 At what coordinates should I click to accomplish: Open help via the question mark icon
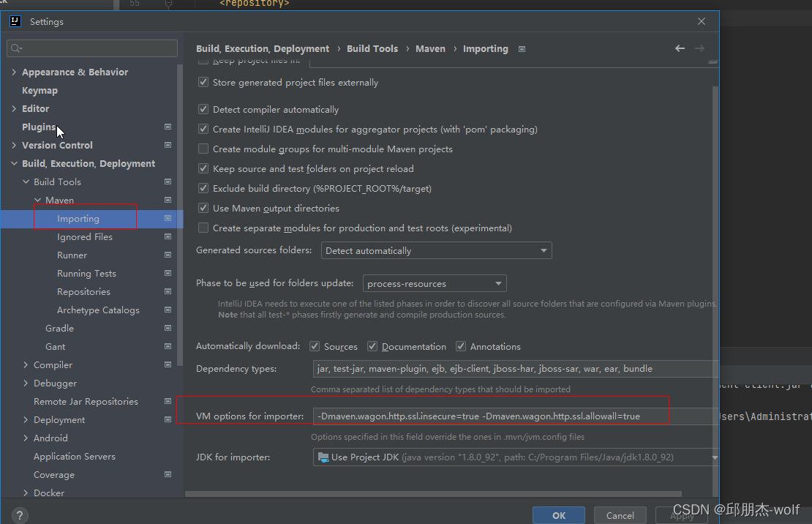[19, 515]
